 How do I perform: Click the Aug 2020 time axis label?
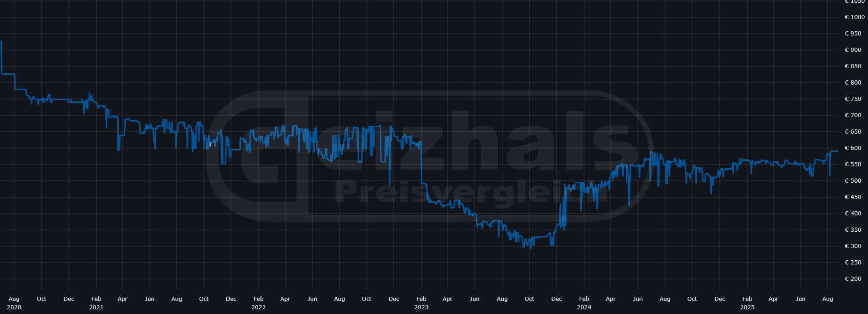coord(14,303)
